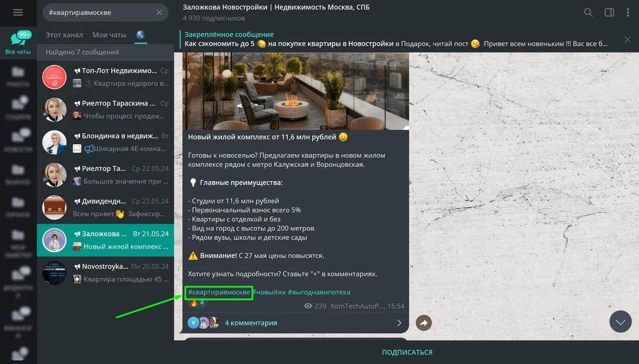639x364 pixels.
Task: Click the Блондинка в недвижимости avatar
Action: (54, 142)
